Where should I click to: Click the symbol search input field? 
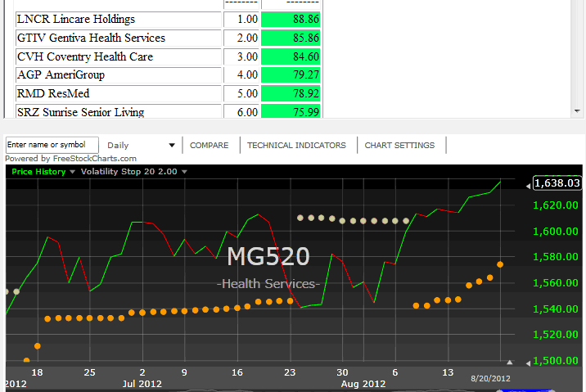pos(52,145)
